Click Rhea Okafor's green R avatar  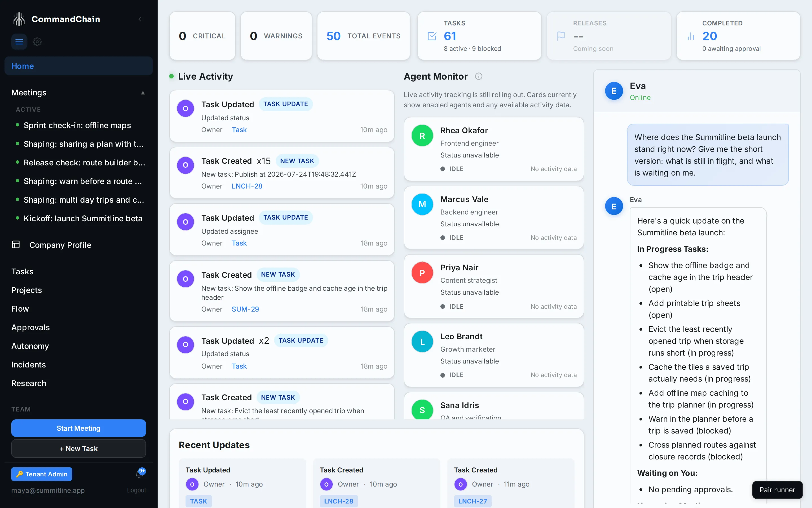pyautogui.click(x=422, y=135)
